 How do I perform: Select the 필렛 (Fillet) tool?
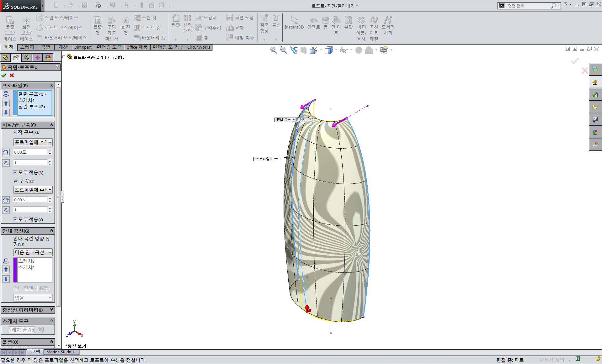(x=176, y=21)
